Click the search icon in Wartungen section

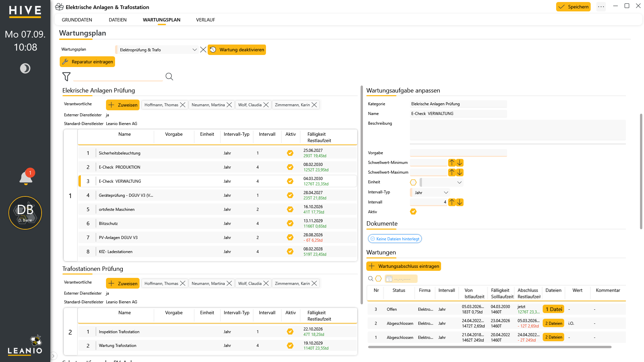coord(371,279)
